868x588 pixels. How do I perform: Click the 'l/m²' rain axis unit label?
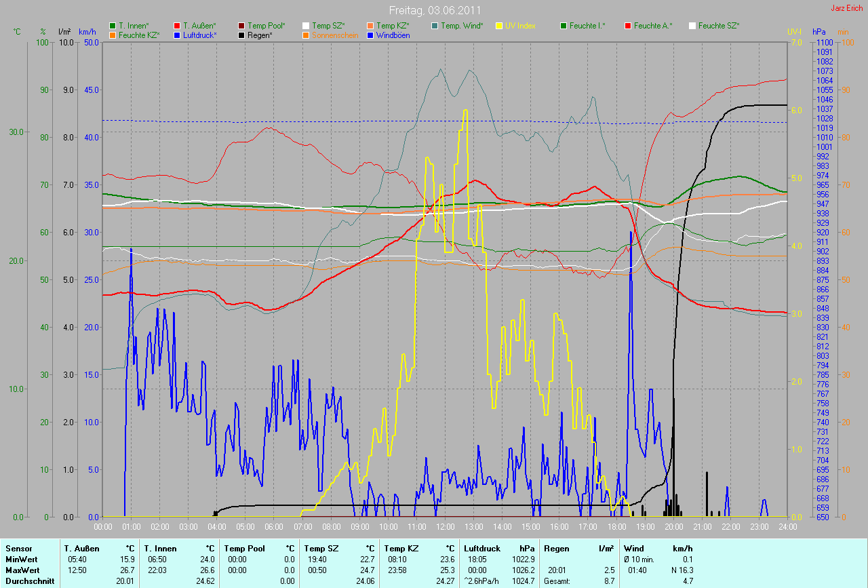point(64,31)
